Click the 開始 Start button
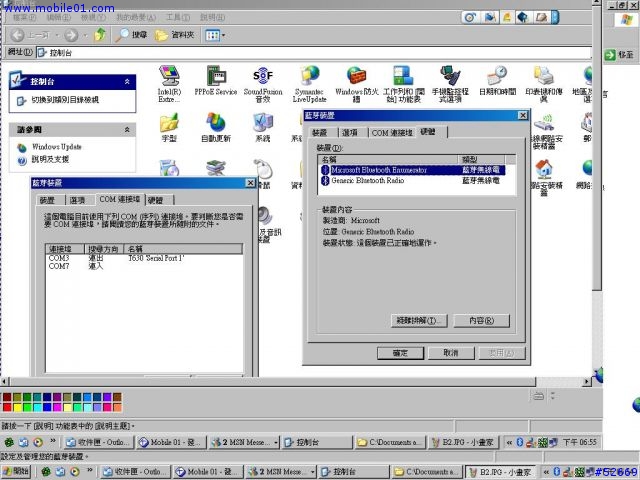Screen dimensions: 640x480 (16, 471)
